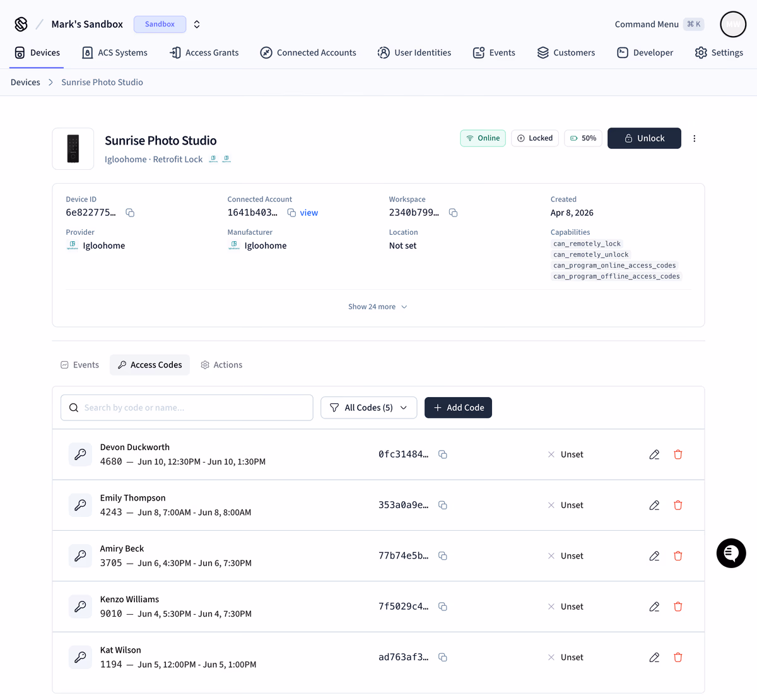The image size is (757, 700).
Task: Open Access Grants section
Action: tap(204, 52)
